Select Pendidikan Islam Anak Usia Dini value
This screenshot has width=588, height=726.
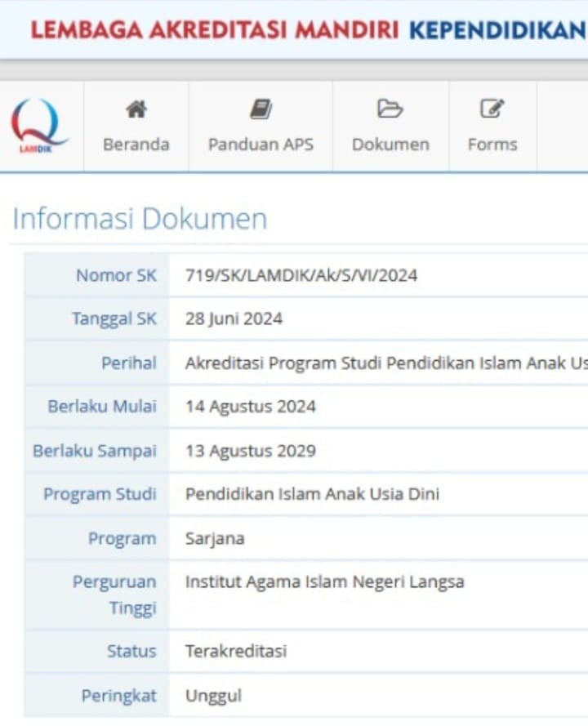coord(312,495)
